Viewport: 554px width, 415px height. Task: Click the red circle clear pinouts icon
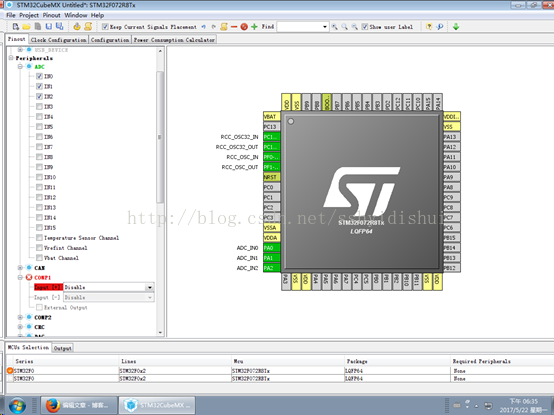pyautogui.click(x=244, y=27)
